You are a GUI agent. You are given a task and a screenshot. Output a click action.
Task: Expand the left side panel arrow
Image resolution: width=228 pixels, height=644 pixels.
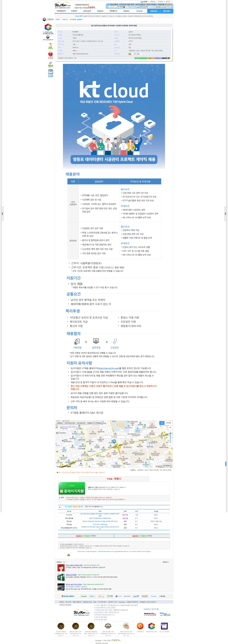tap(2, 214)
